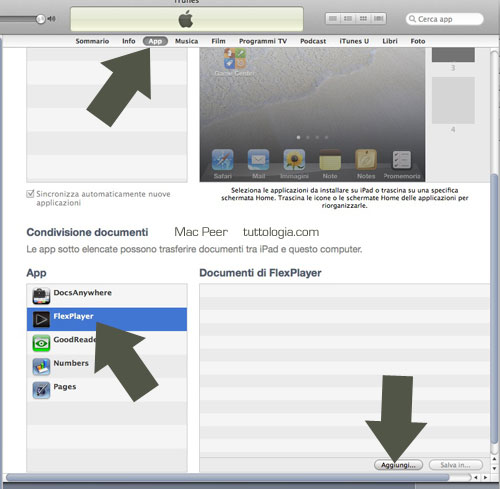Open the Programmi TV tab
Image resolution: width=500 pixels, height=489 pixels.
263,41
